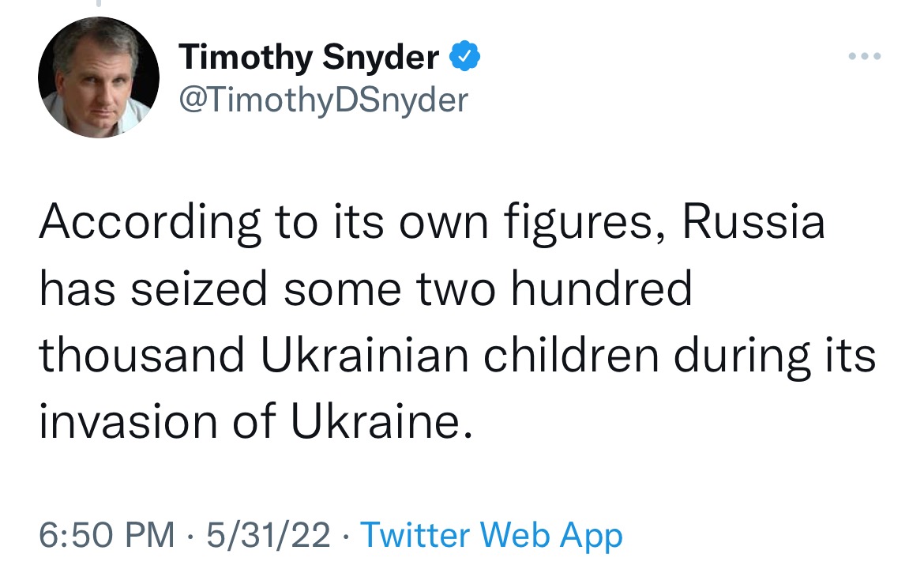924x573 pixels.
Task: Click the word 'thousand' in the tweet
Action: (141, 355)
